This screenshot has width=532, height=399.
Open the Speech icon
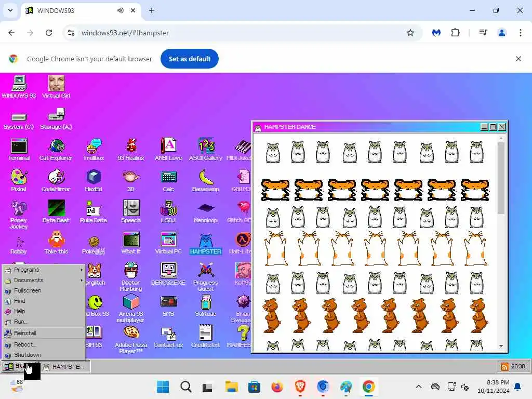pos(131,212)
